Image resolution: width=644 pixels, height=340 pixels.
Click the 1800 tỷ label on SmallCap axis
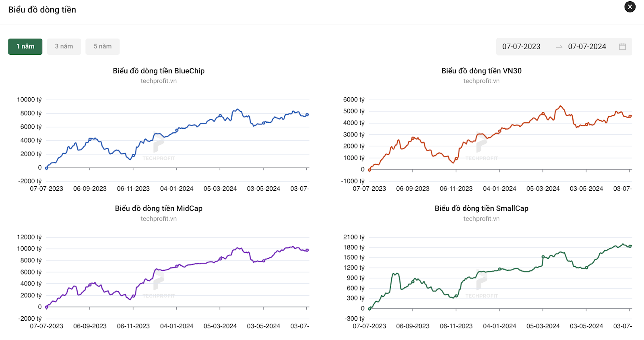click(354, 247)
